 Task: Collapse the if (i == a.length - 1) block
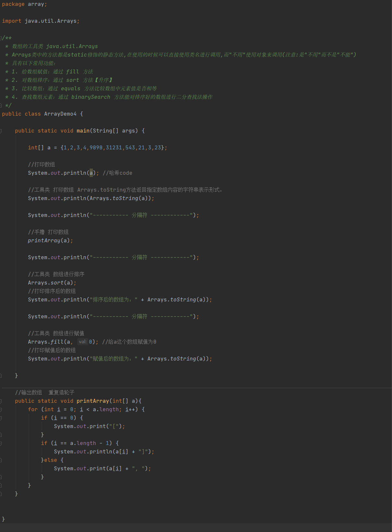click(1, 443)
